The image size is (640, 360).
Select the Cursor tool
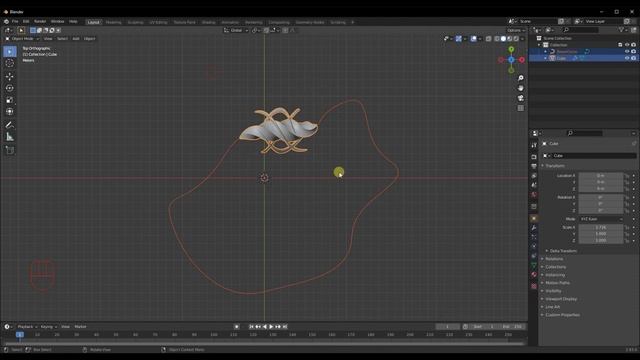(x=10, y=63)
